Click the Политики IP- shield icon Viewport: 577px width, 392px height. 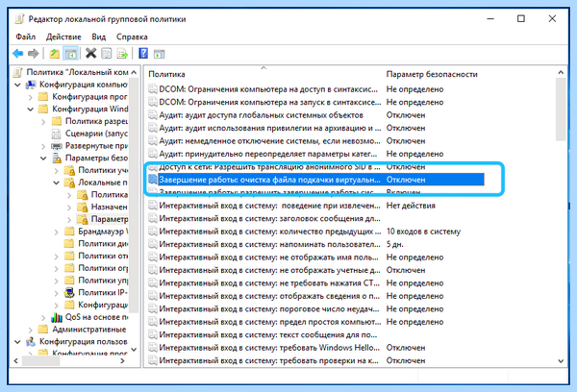click(69, 293)
